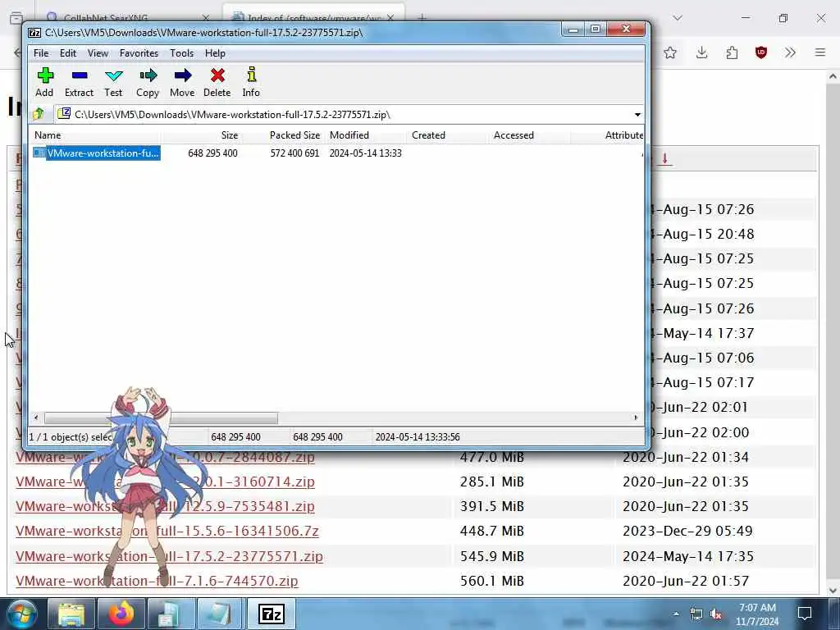Select the VMware-workstation-fu... file entry

click(x=97, y=153)
